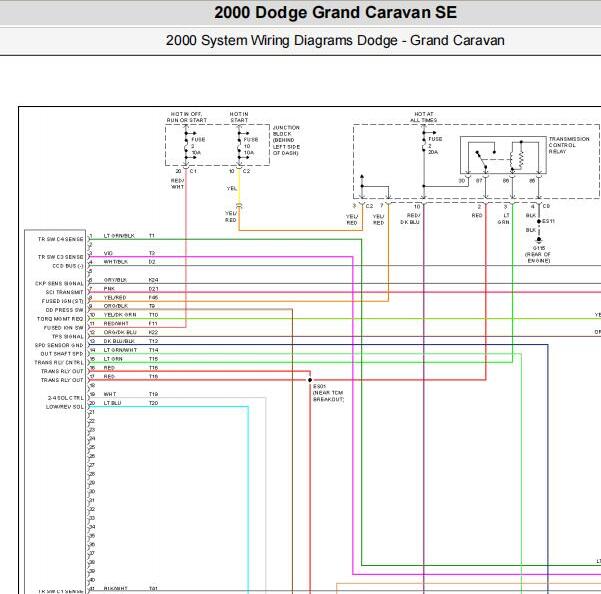Select the 'LT GRN/BLK' wire color label
This screenshot has height=594, width=601.
point(119,236)
